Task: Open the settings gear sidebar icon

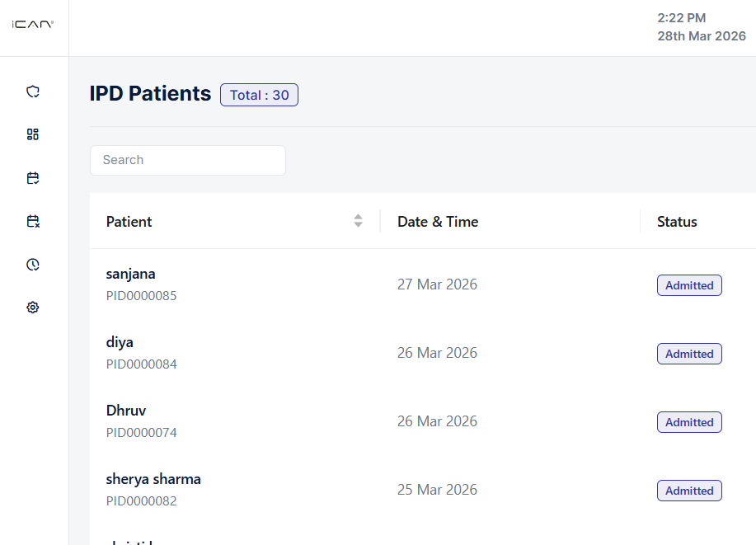Action: click(x=33, y=308)
